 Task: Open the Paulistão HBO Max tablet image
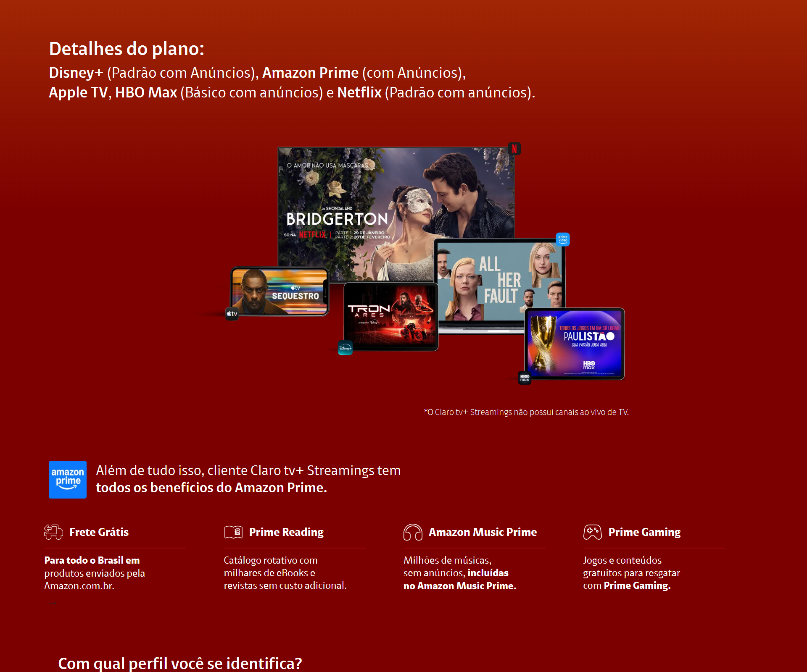pos(575,344)
